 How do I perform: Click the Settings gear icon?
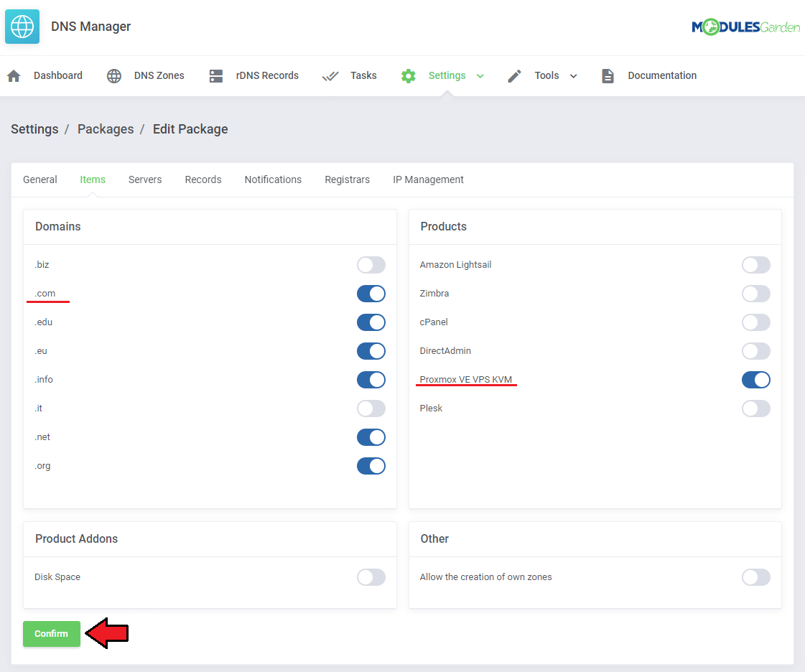[408, 76]
